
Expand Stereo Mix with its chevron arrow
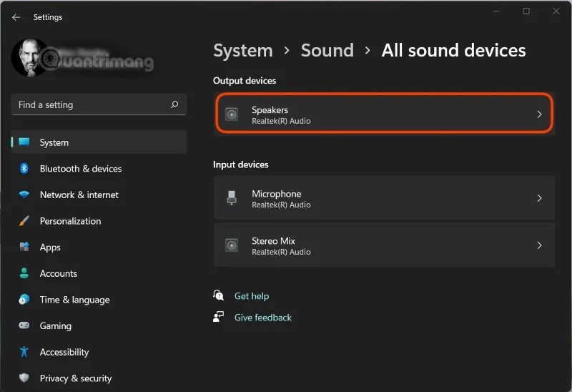(539, 245)
